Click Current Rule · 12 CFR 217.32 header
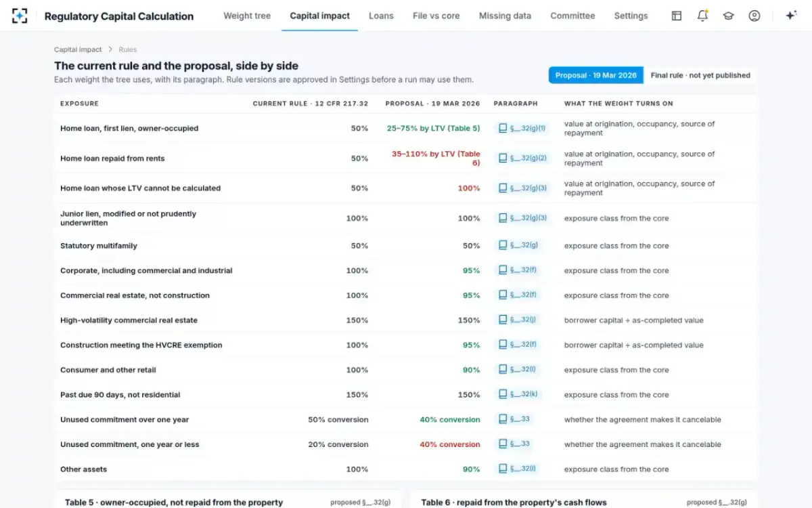 tap(311, 104)
